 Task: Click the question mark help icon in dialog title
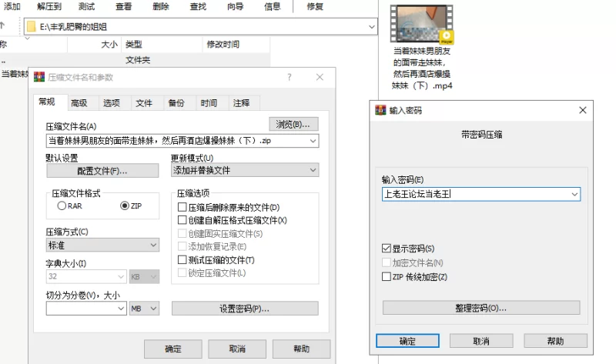(x=290, y=77)
